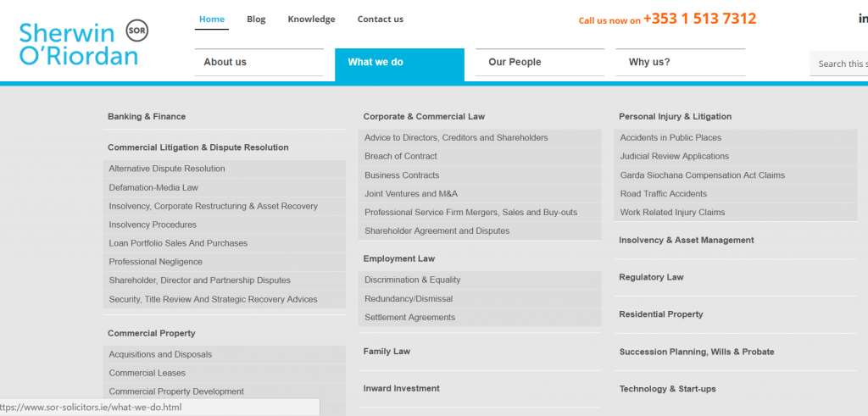868x416 pixels.
Task: Open the About us menu
Action: (259, 62)
